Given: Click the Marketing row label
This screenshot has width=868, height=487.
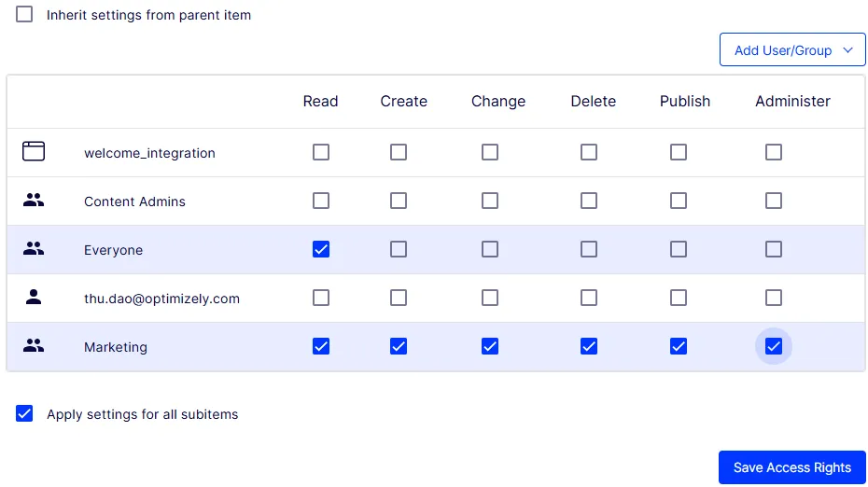Looking at the screenshot, I should 116,348.
